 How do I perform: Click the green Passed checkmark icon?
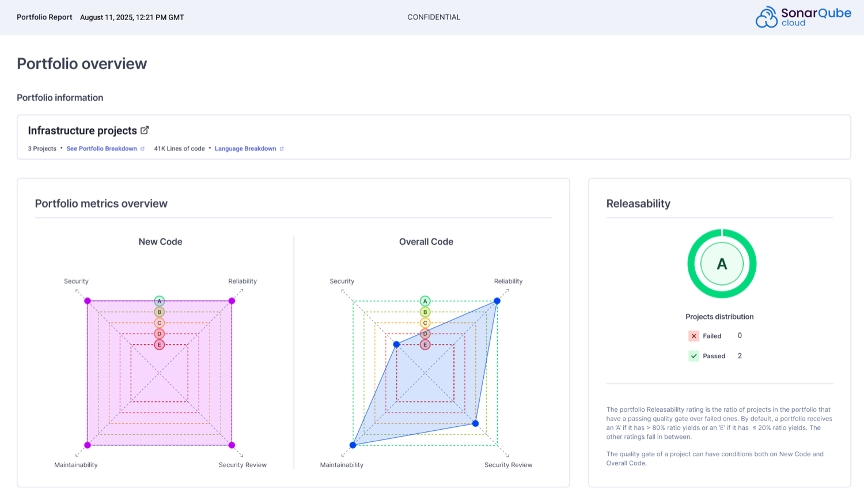coord(694,355)
